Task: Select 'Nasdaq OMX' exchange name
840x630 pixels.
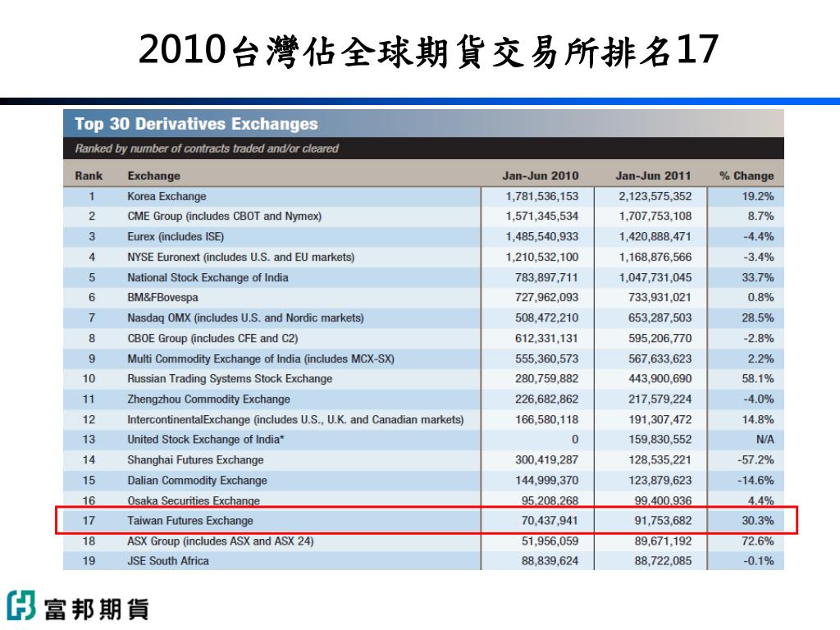Action: [245, 317]
